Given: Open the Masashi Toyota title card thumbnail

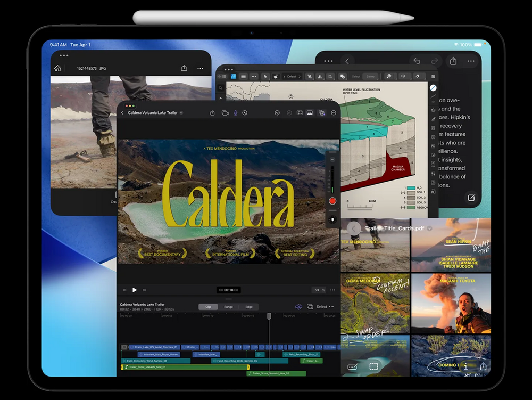Looking at the screenshot, I should click(451, 304).
